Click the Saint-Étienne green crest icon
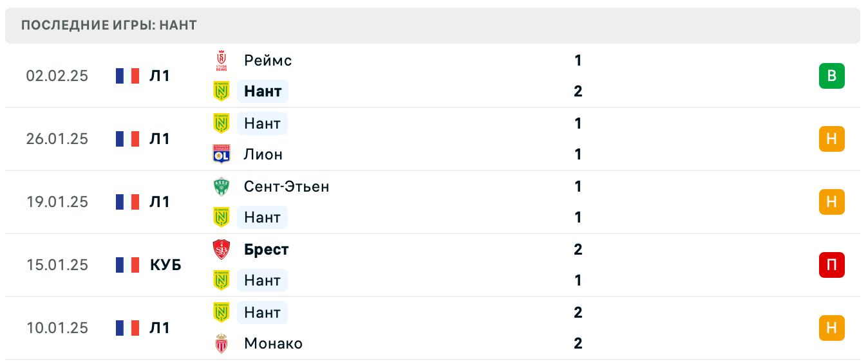 pos(222,187)
